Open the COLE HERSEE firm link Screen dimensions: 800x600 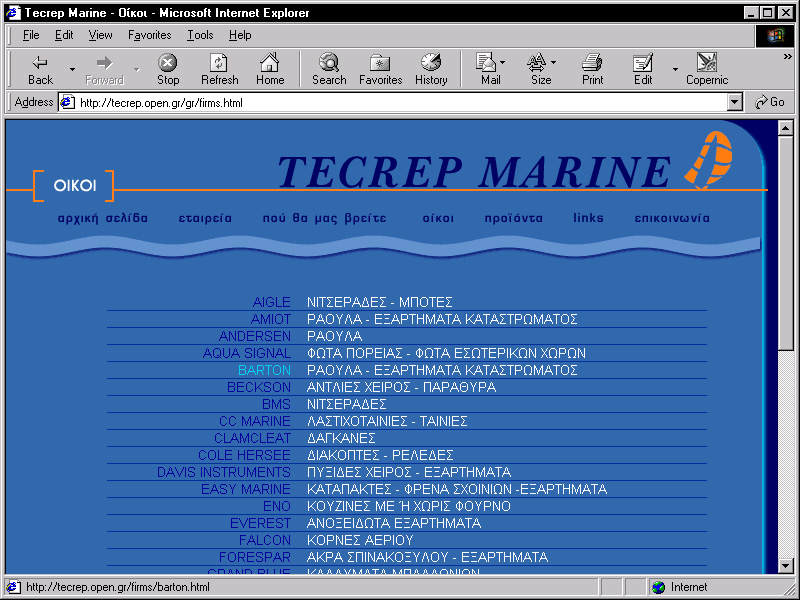point(244,455)
